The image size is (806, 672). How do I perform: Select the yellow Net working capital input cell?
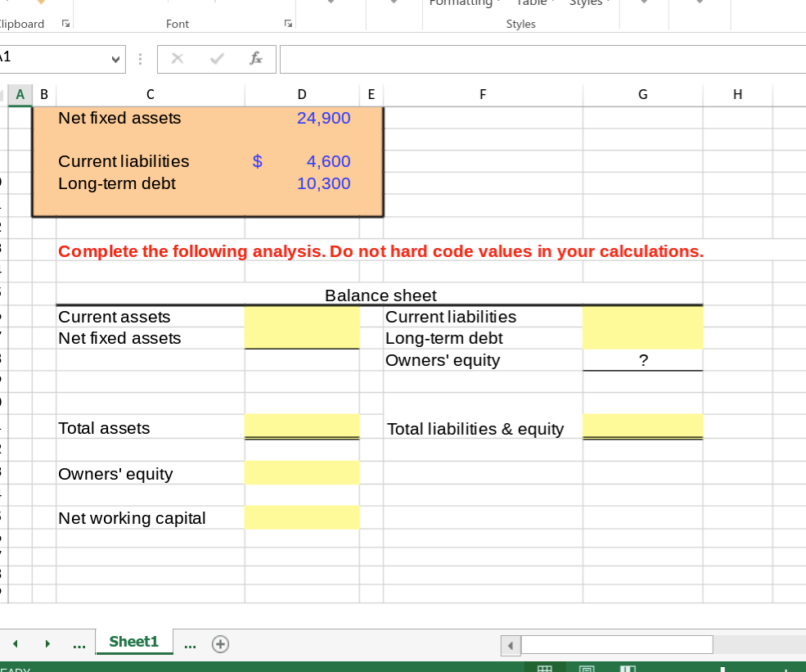click(301, 517)
